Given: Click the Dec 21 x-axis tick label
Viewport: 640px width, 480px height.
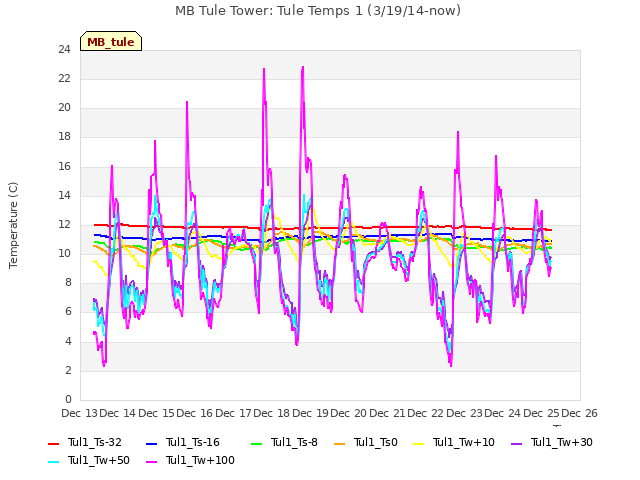Looking at the screenshot, I should (387, 413).
